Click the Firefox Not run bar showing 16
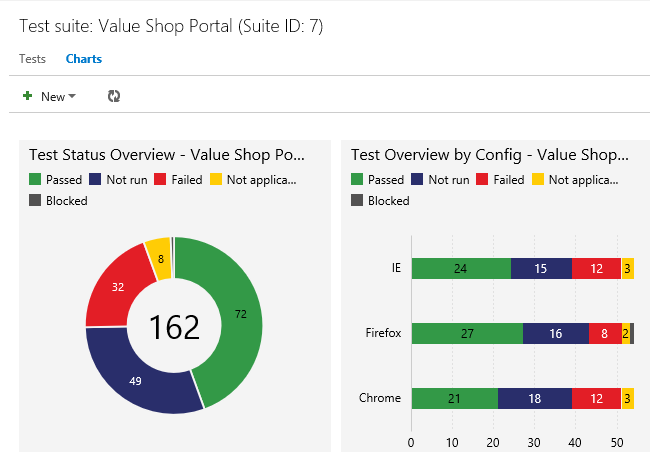The height and width of the screenshot is (459, 650). click(555, 333)
